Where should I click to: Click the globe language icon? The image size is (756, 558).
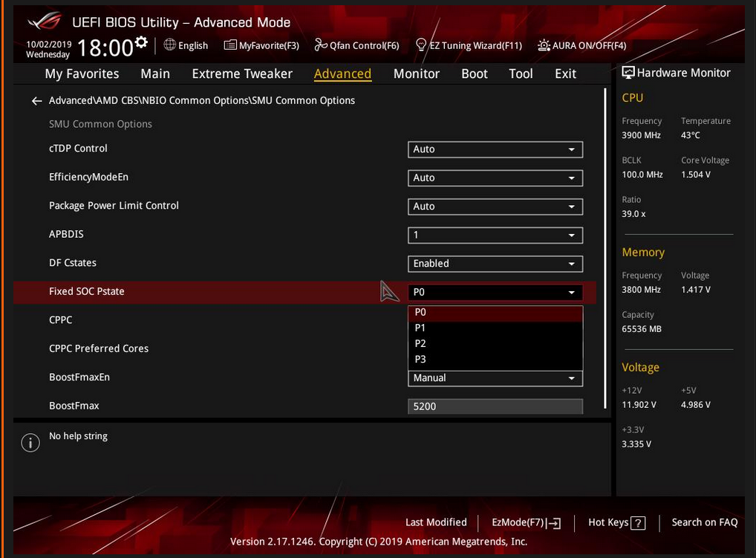pos(170,45)
